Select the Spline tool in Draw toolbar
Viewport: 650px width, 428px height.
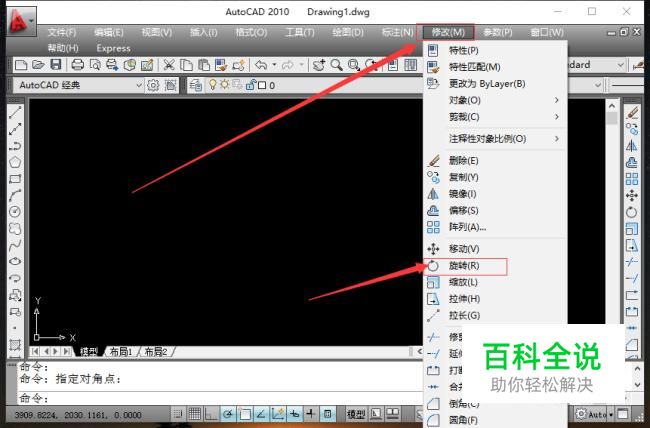pos(15,245)
